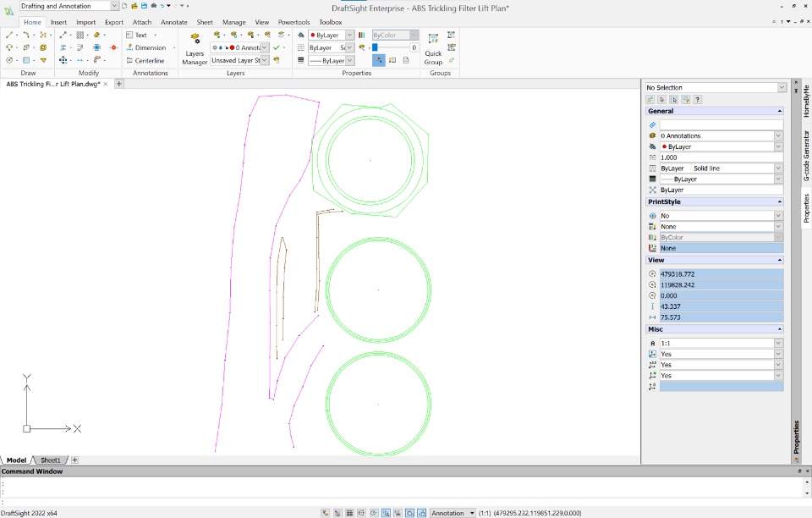The image size is (812, 518).
Task: Toggle Grid display in status bar
Action: point(349,513)
